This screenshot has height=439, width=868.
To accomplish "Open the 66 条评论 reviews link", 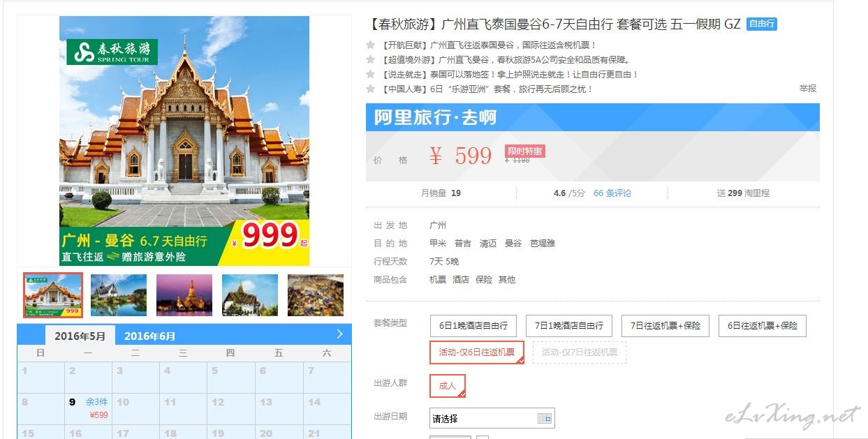I will pos(612,193).
